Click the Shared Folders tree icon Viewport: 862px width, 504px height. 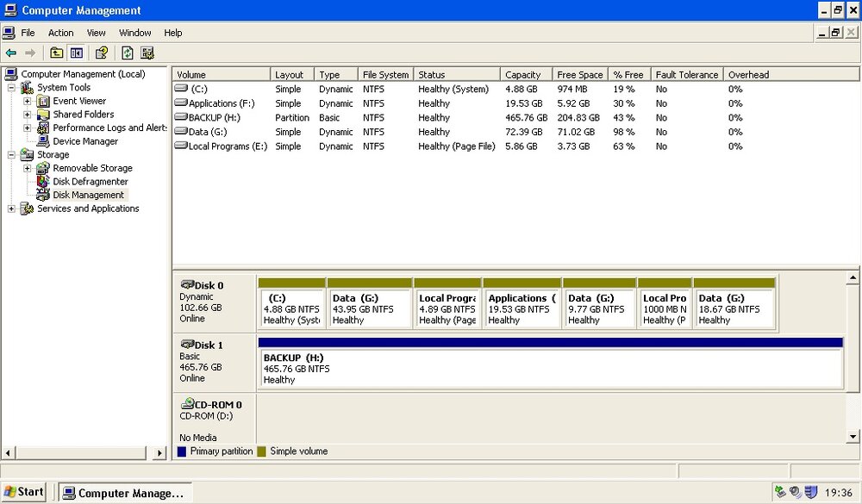pyautogui.click(x=43, y=115)
